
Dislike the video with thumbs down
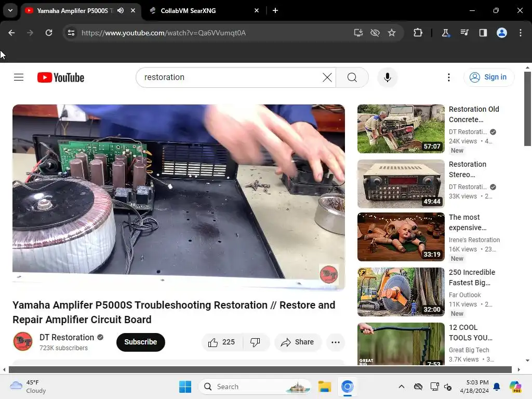coord(256,342)
